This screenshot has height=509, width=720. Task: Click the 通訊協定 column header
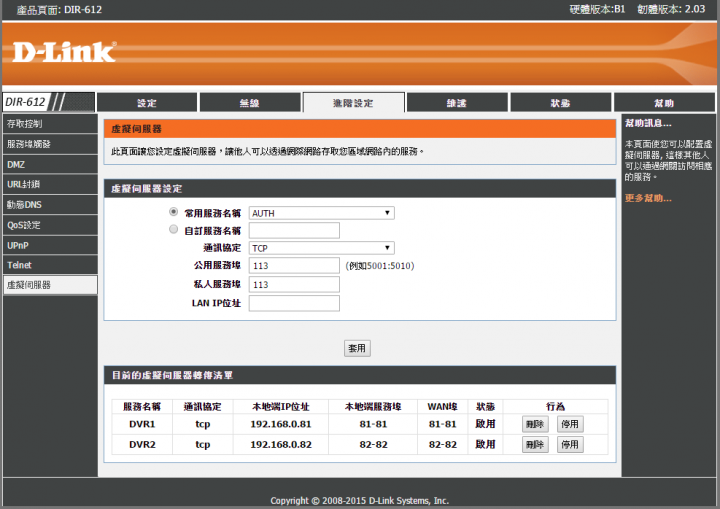(x=202, y=407)
